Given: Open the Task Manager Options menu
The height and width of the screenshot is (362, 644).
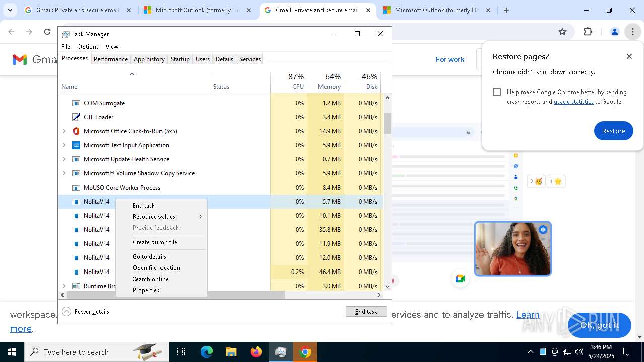Looking at the screenshot, I should click(x=88, y=47).
